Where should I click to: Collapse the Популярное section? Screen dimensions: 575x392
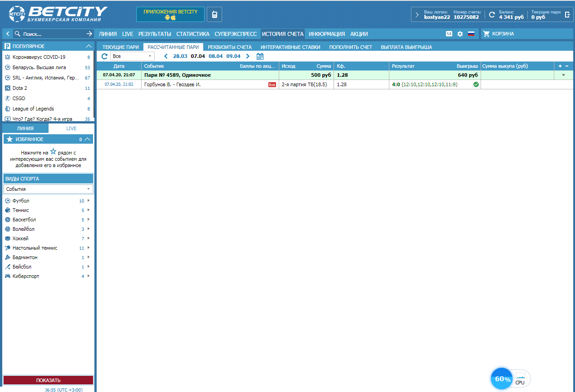point(89,46)
